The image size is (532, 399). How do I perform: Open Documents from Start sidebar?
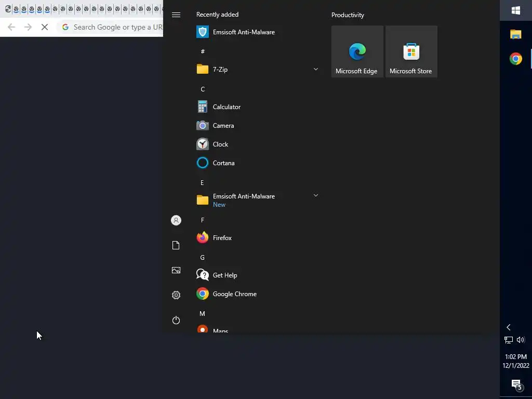point(176,245)
